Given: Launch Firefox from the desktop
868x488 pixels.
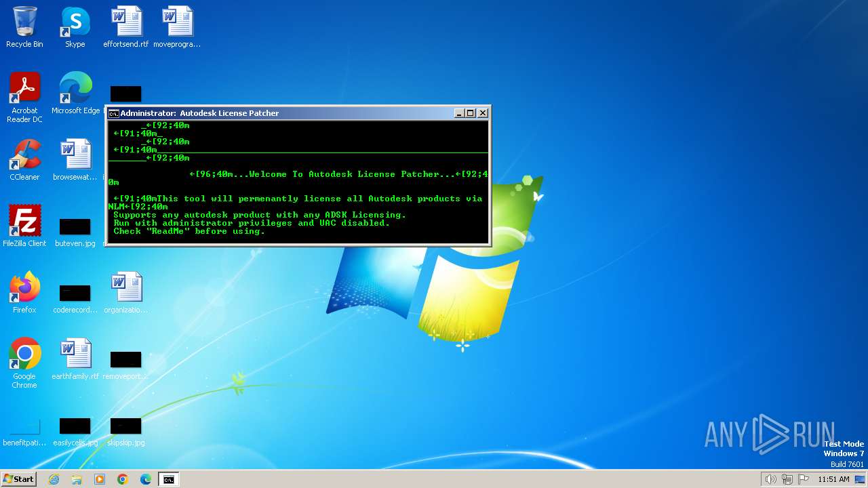Looking at the screenshot, I should click(24, 293).
